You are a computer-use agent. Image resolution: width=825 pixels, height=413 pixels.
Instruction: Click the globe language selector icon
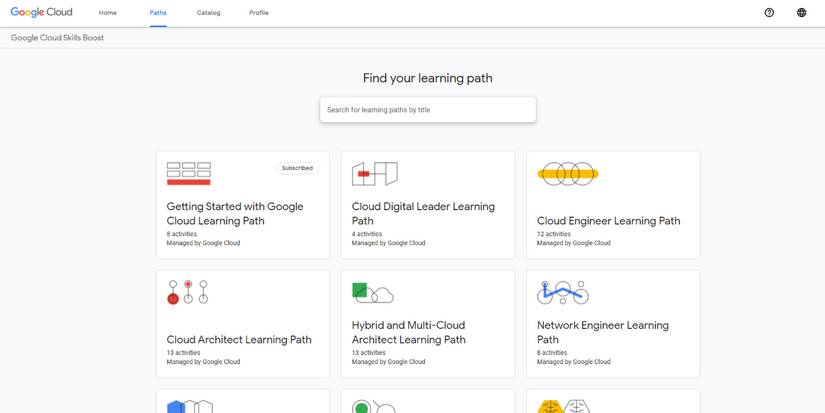pyautogui.click(x=801, y=13)
